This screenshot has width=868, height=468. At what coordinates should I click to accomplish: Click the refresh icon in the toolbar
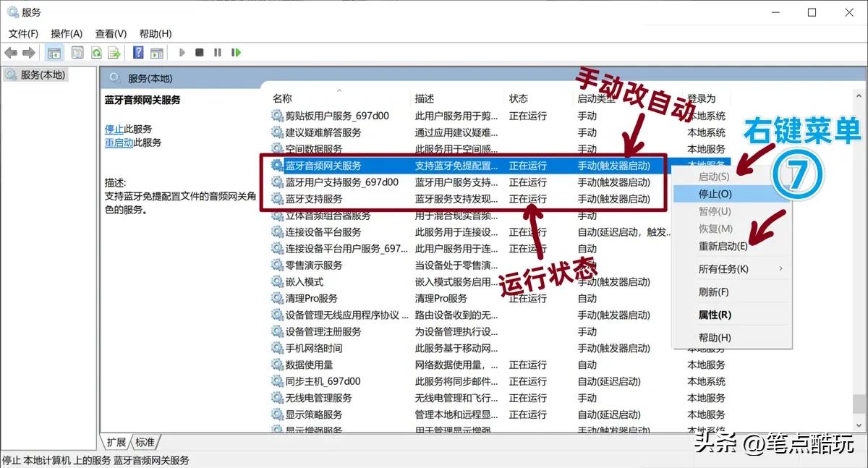[x=97, y=52]
